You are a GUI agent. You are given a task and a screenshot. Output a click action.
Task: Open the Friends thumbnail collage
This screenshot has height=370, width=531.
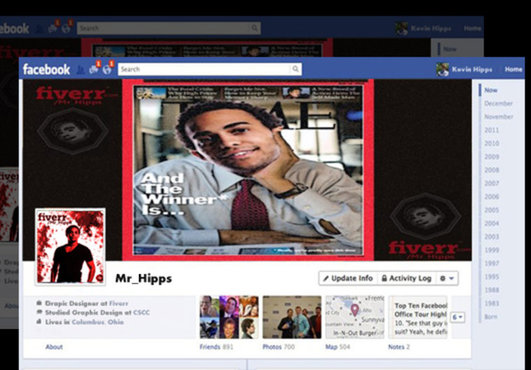pyautogui.click(x=229, y=317)
